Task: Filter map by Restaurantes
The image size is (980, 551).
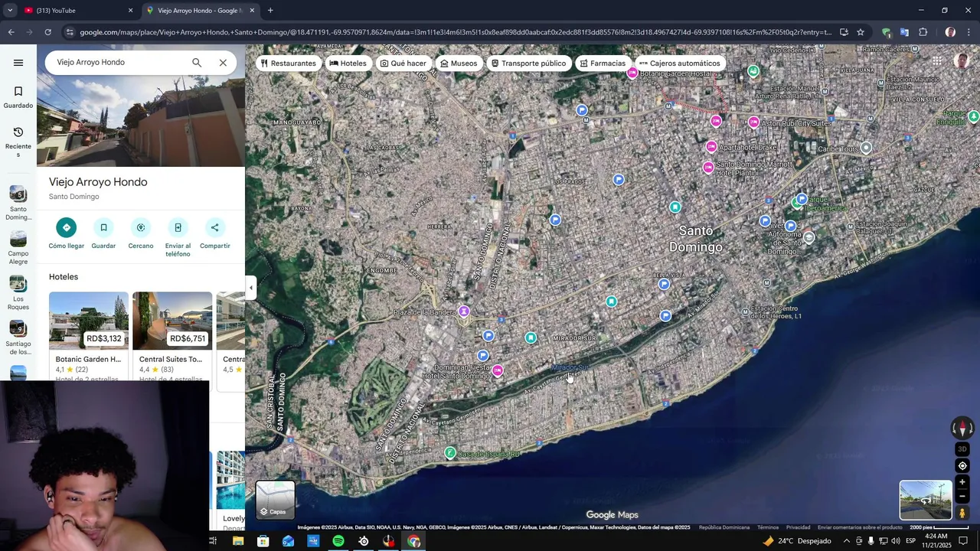Action: coord(288,64)
